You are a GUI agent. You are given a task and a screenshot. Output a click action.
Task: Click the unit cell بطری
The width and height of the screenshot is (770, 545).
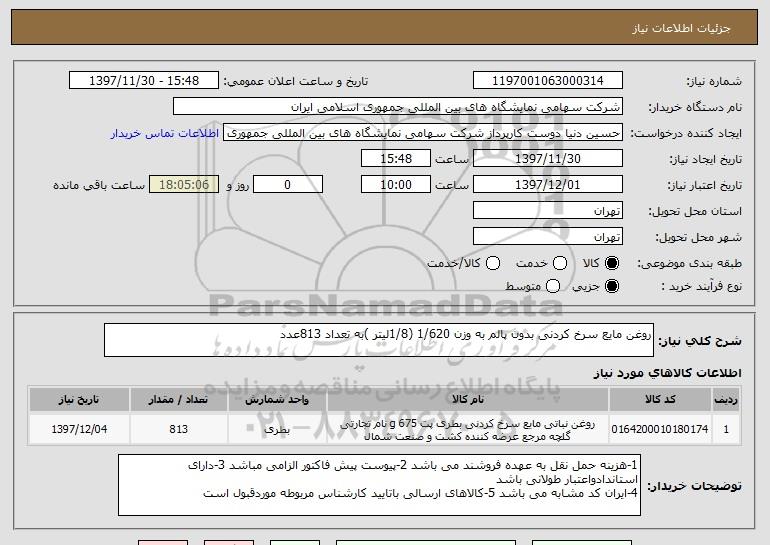[277, 429]
